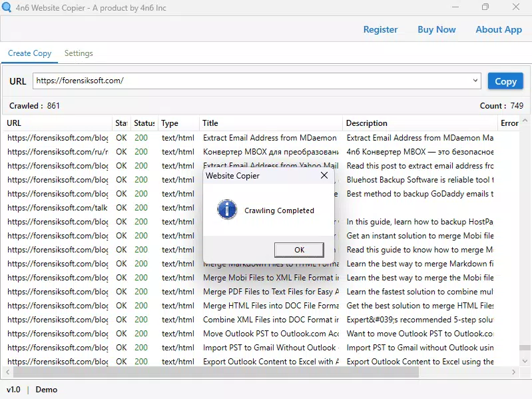Click the 'In this guide, learn how to backup HostPa' description
Viewport: 532px width, 399px height.
pos(419,222)
